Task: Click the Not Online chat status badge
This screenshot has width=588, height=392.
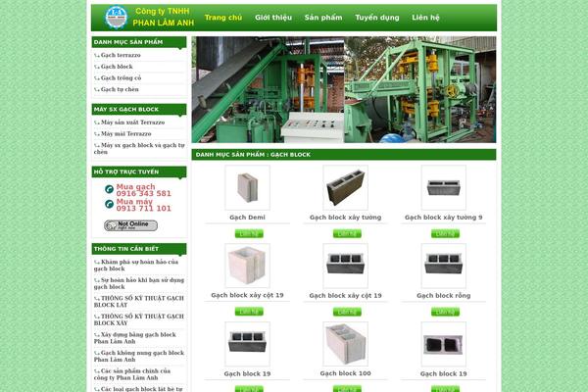Action: pos(130,225)
